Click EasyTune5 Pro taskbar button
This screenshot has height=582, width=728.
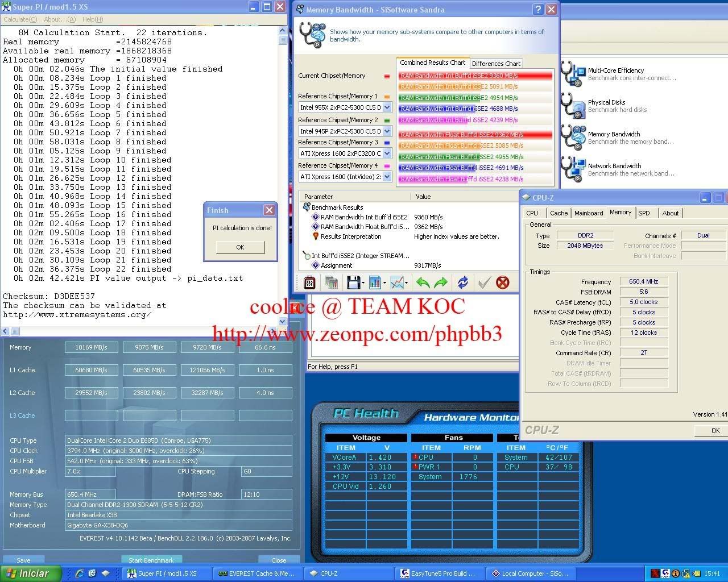point(441,573)
